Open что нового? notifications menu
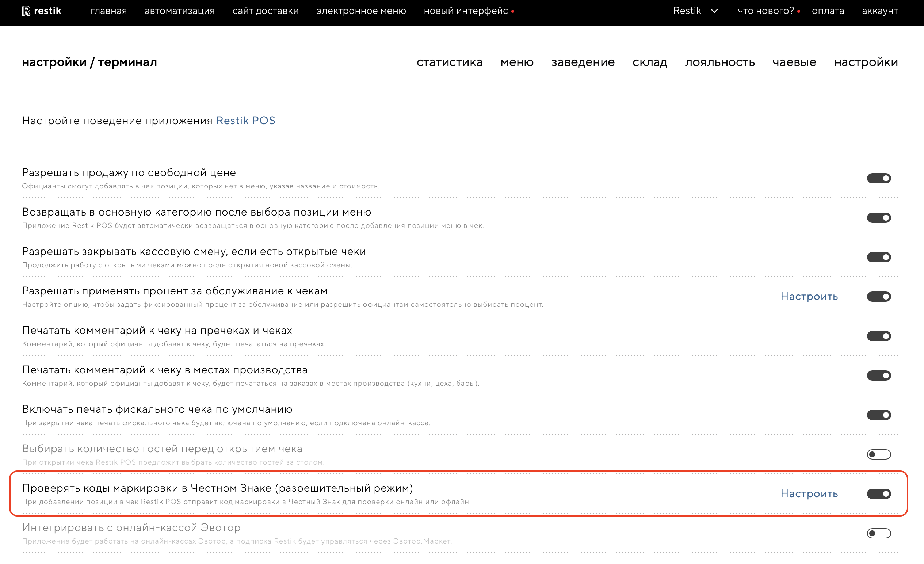Viewport: 924px width, 564px height. (x=765, y=11)
